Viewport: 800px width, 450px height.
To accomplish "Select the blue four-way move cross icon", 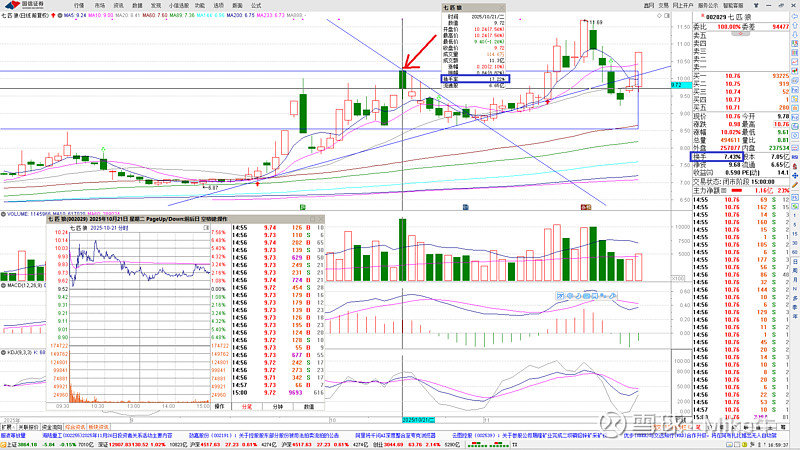I will pyautogui.click(x=795, y=176).
